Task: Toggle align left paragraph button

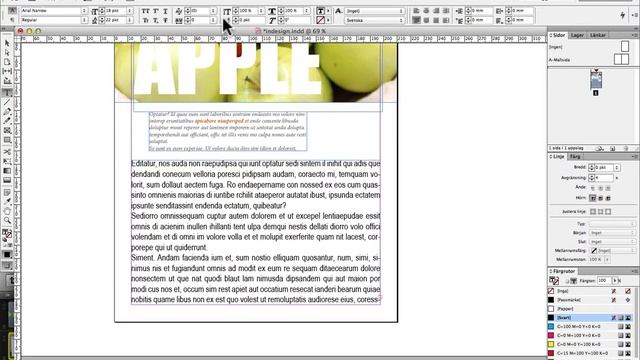Action: coord(416,11)
